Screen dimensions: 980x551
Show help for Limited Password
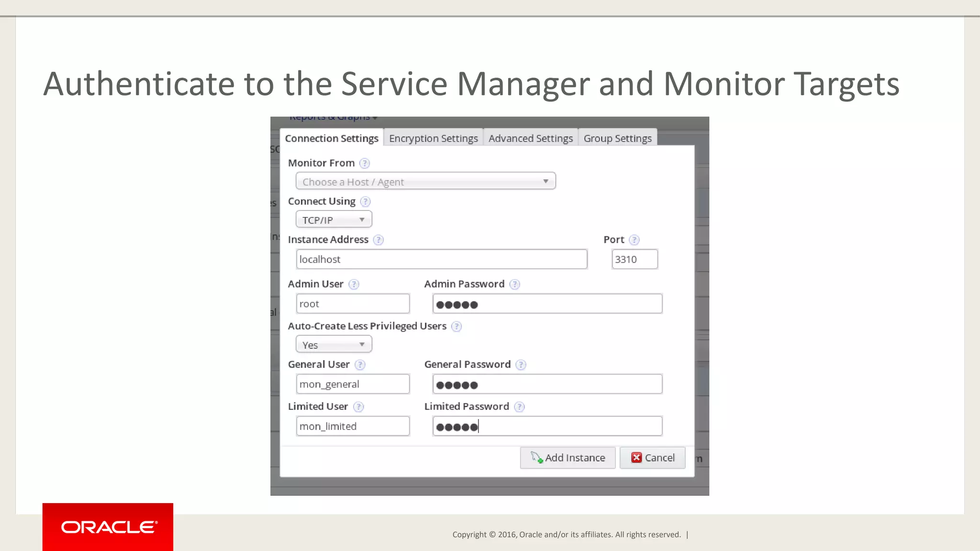tap(519, 407)
